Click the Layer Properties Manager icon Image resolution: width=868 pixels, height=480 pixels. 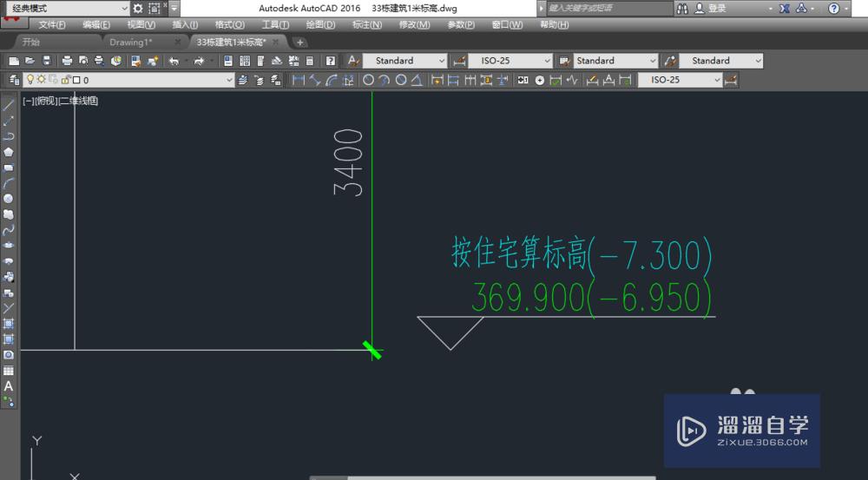pyautogui.click(x=15, y=80)
